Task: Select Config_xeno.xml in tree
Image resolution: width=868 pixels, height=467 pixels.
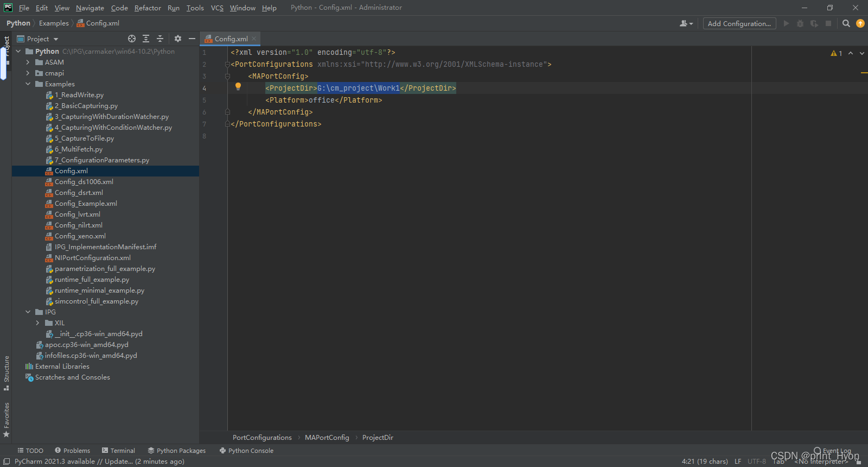Action: coord(80,236)
